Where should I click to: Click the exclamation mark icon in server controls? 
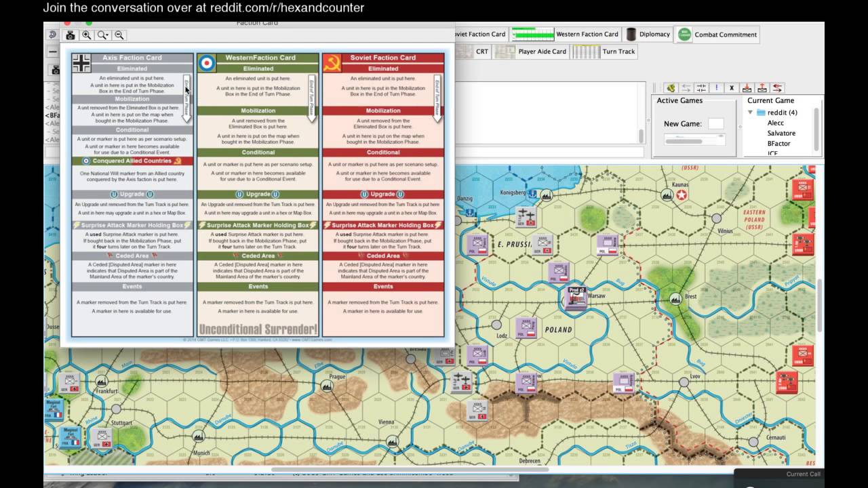(716, 88)
